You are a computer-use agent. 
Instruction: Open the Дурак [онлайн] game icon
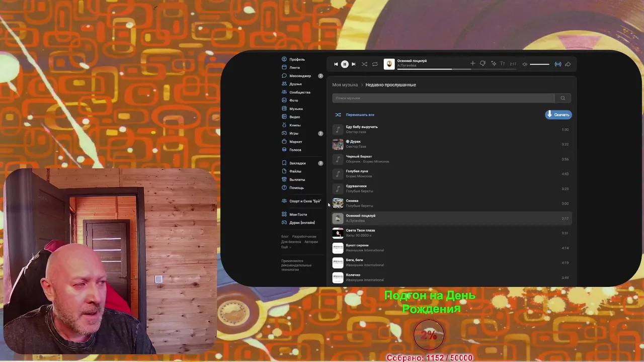(x=284, y=223)
